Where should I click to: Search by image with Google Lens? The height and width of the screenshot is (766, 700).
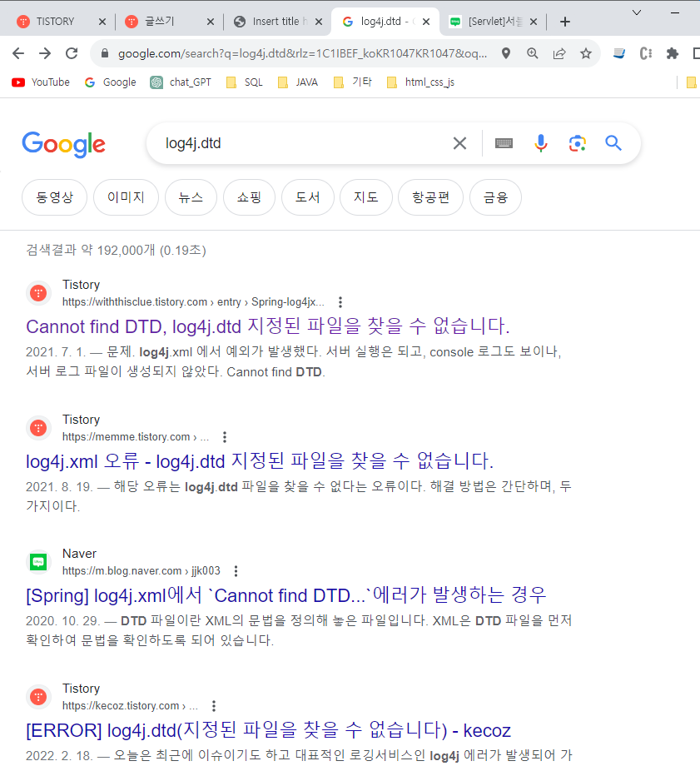[x=578, y=143]
